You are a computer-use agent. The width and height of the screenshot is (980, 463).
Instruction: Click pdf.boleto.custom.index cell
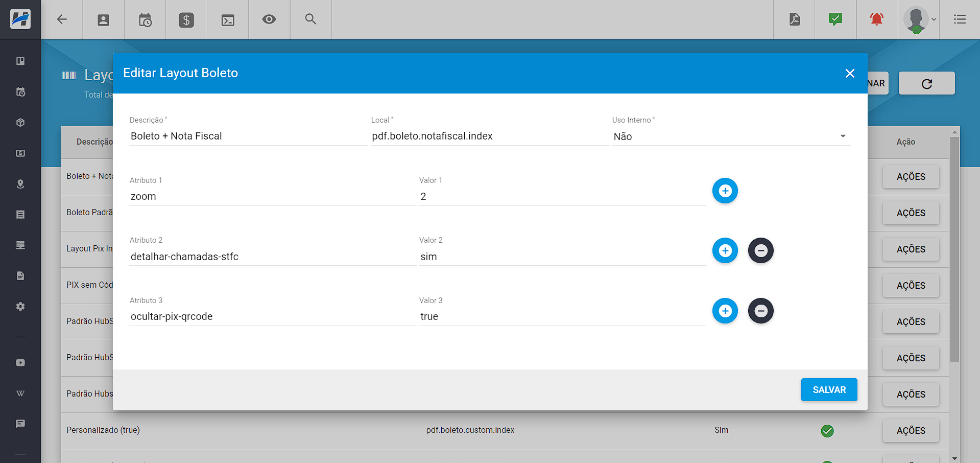click(470, 430)
